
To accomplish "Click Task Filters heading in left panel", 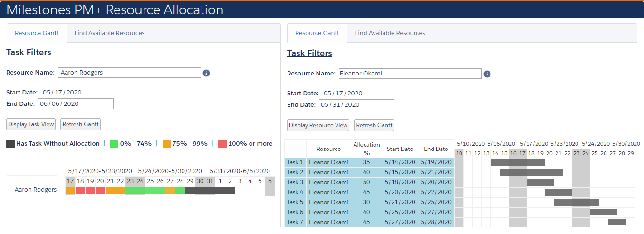I will click(29, 52).
